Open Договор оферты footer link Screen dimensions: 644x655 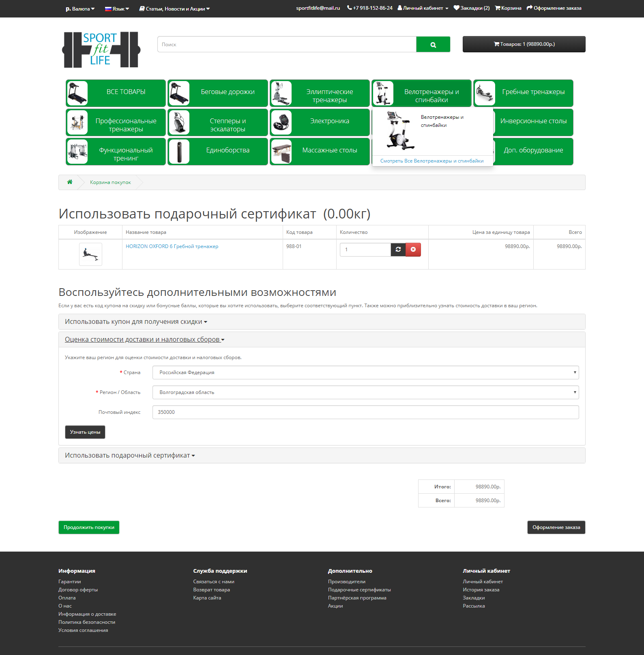[78, 590]
